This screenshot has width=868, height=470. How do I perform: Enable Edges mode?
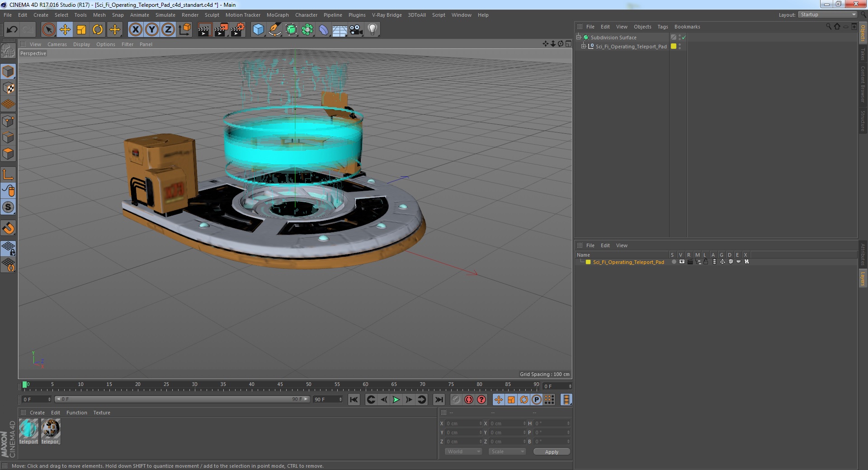click(x=8, y=137)
